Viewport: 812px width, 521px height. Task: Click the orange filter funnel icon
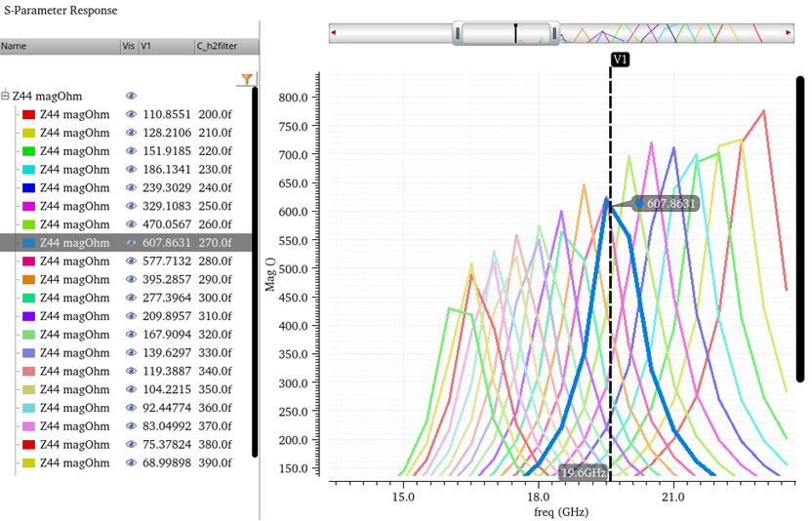point(247,79)
